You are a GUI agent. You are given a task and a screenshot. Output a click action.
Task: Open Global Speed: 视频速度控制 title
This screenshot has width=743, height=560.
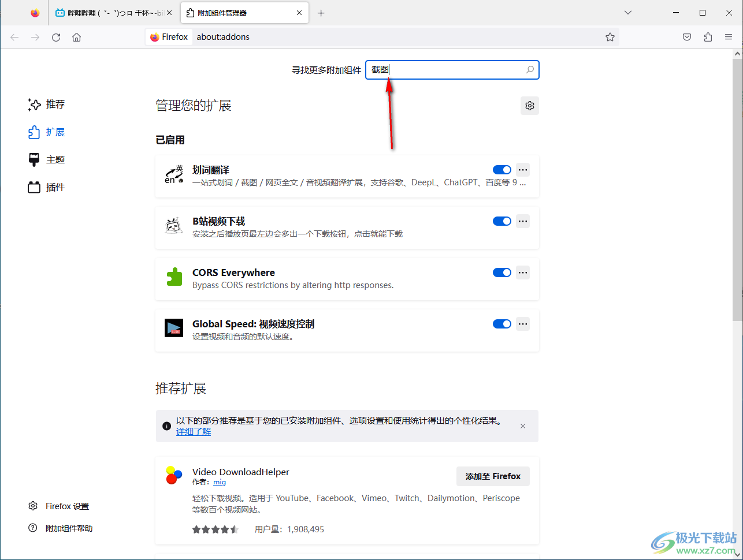coord(254,324)
